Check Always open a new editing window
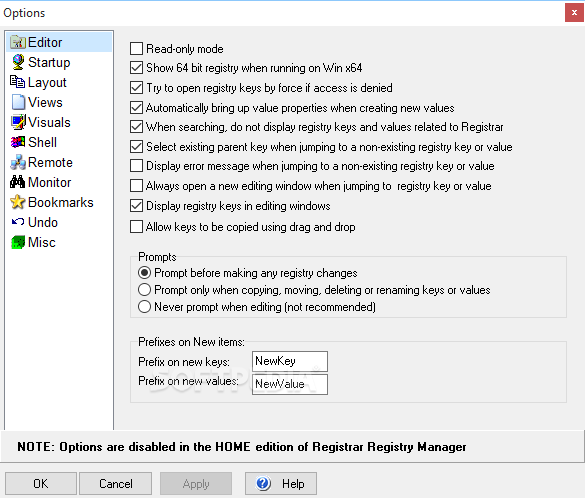 point(137,186)
